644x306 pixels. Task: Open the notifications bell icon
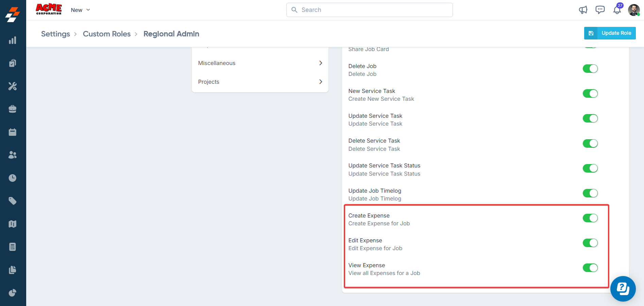(617, 10)
